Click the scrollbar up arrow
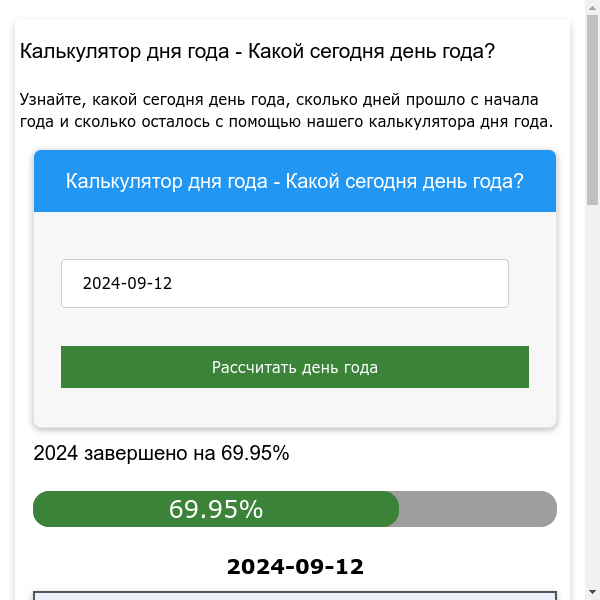Image resolution: width=600 pixels, height=600 pixels. (592, 7)
